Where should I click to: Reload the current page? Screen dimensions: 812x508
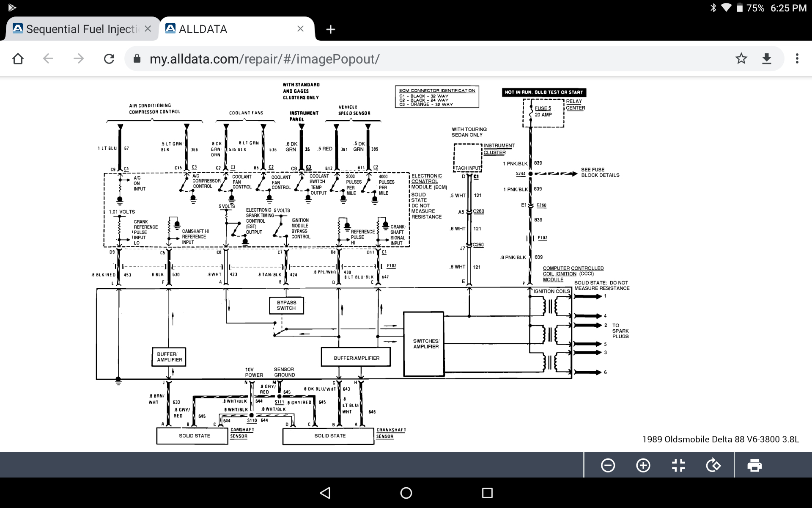[109, 58]
